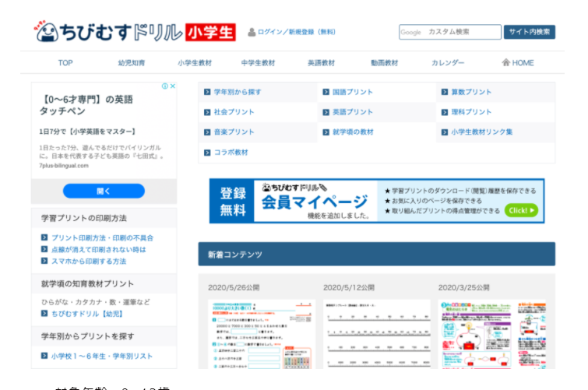Open the 動画教材 menu
Viewport: 588px width, 390px height.
click(385, 63)
